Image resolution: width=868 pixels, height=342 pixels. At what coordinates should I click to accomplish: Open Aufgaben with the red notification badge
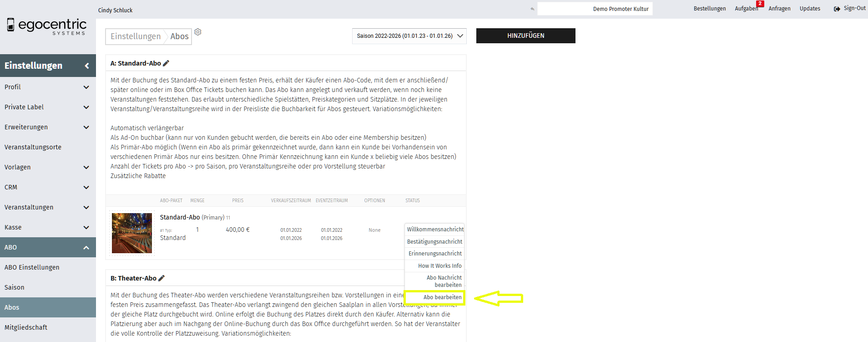[x=746, y=9]
